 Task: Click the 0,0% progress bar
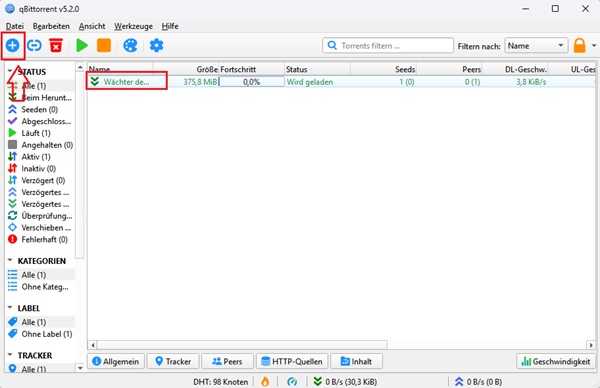251,82
